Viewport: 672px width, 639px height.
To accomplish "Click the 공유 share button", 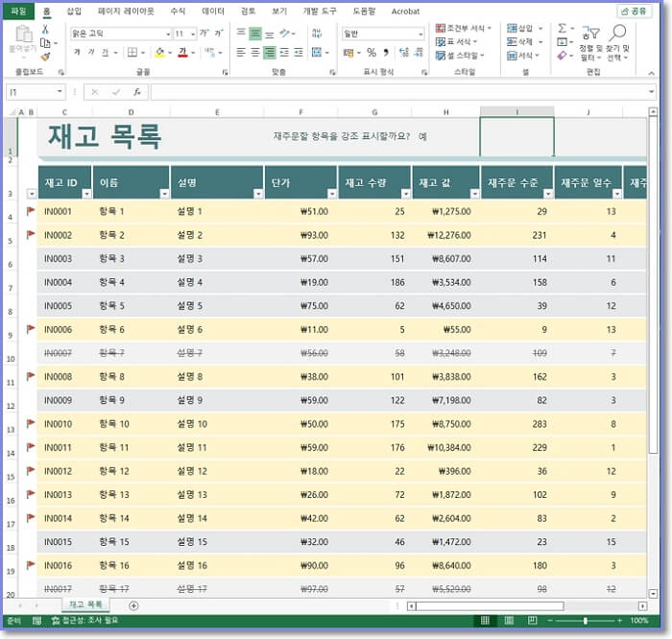I will click(x=635, y=12).
